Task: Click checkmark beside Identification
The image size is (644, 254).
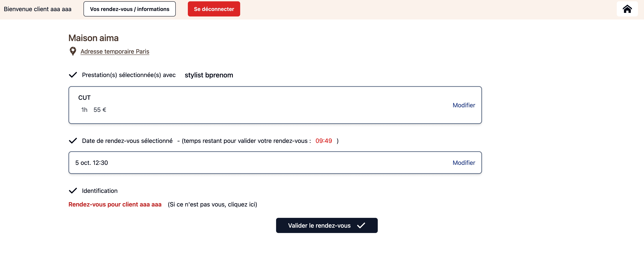Action: (73, 191)
